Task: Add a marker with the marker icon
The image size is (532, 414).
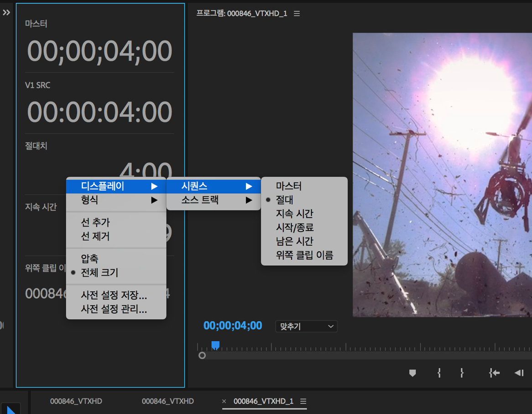Action: (412, 373)
